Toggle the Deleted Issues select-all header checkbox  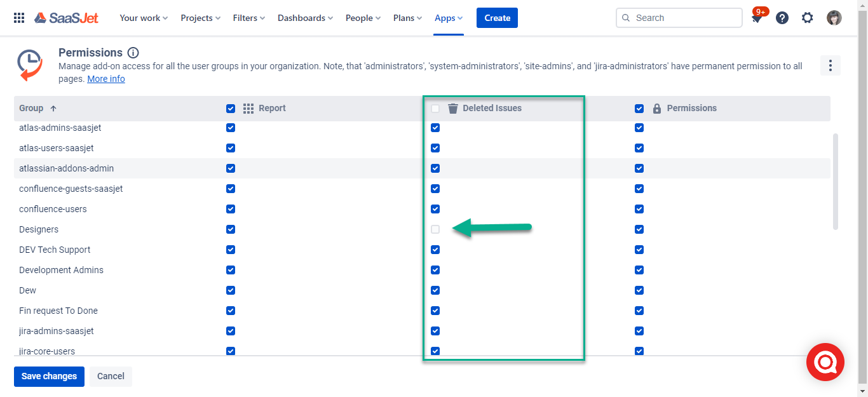tap(435, 109)
